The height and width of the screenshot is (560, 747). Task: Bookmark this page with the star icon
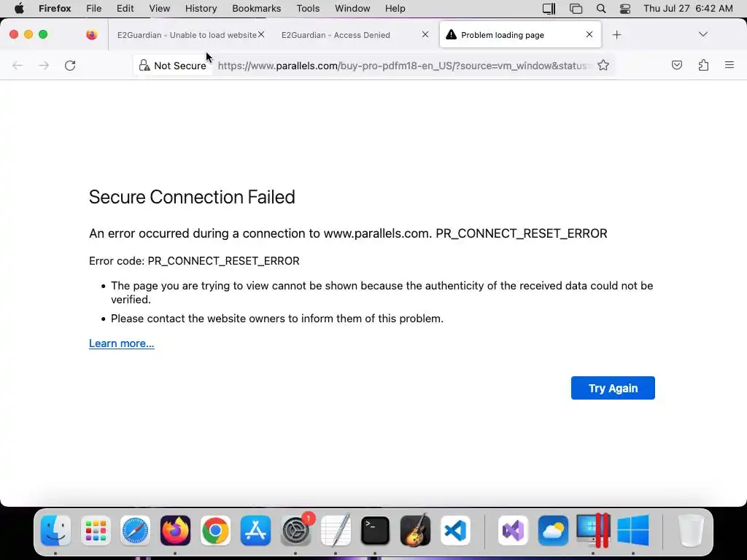click(603, 66)
